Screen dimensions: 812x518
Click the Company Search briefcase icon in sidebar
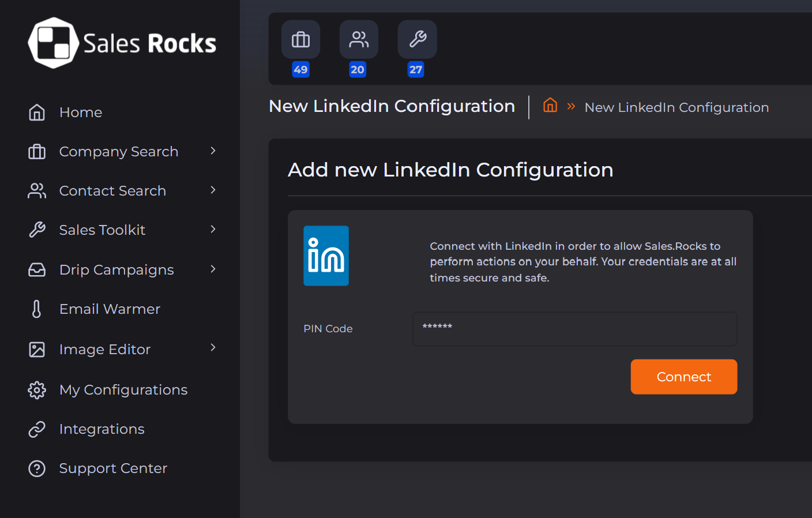(37, 152)
